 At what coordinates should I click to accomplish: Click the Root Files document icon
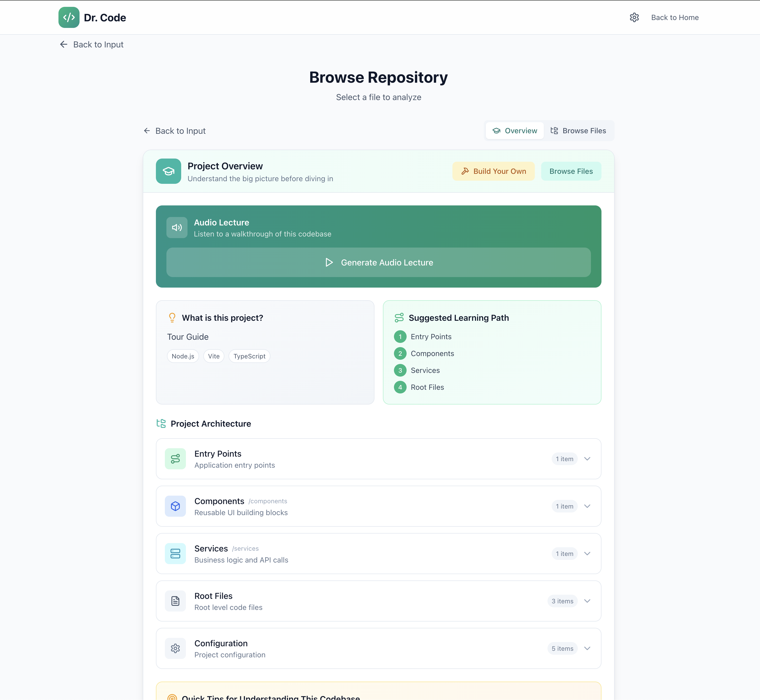point(175,601)
